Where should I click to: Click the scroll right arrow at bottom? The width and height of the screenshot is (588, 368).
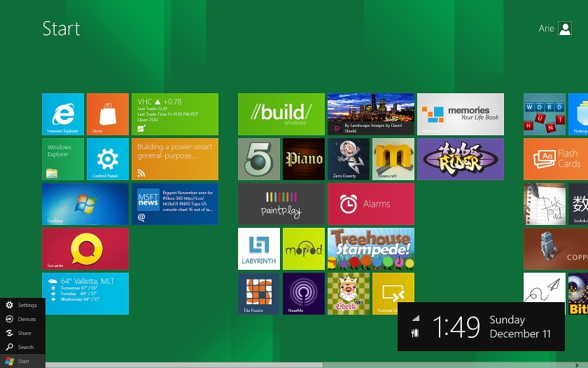(577, 365)
